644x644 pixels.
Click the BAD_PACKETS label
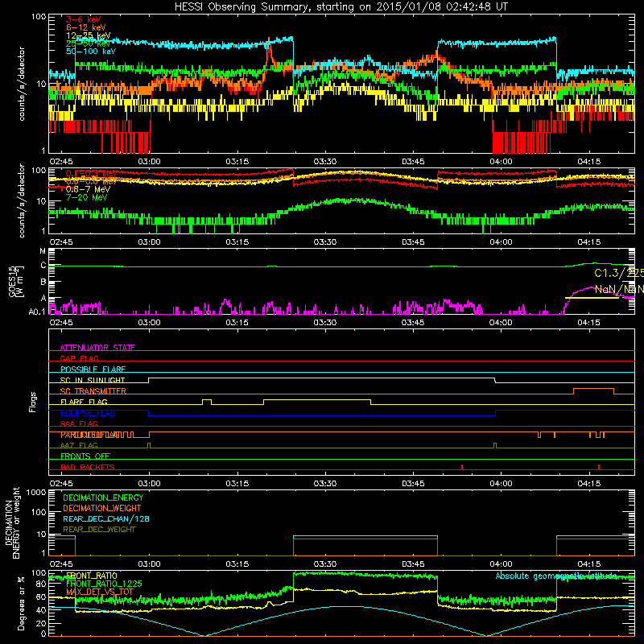88,467
